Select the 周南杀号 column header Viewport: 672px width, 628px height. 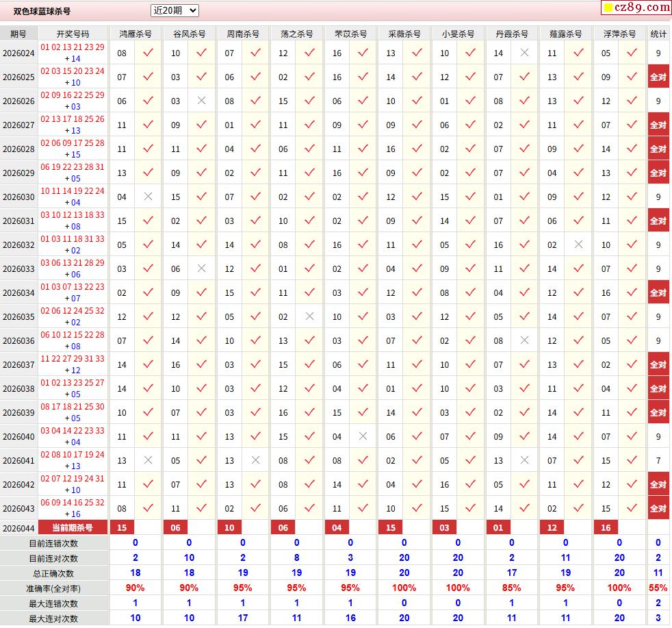click(x=243, y=34)
